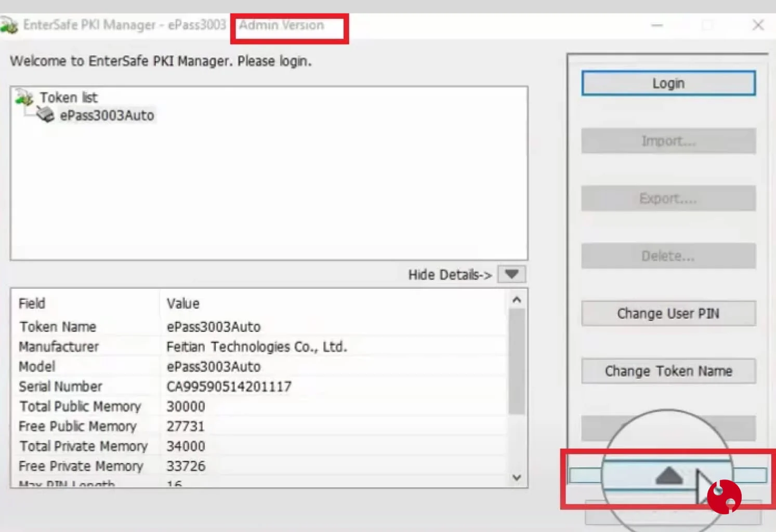The image size is (776, 532).
Task: Collapse details using Hide Details arrow
Action: pyautogui.click(x=511, y=274)
